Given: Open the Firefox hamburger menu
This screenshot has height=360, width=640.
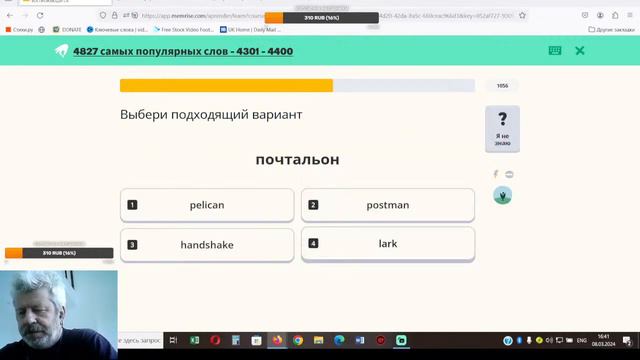Looking at the screenshot, I should (x=630, y=16).
